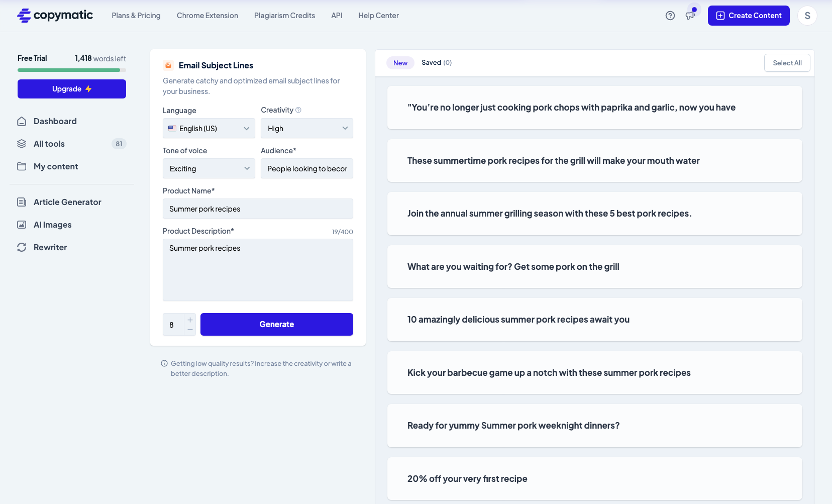This screenshot has width=832, height=504.
Task: Select result "10 amazingly delicious summer pork recipes"
Action: pos(595,320)
